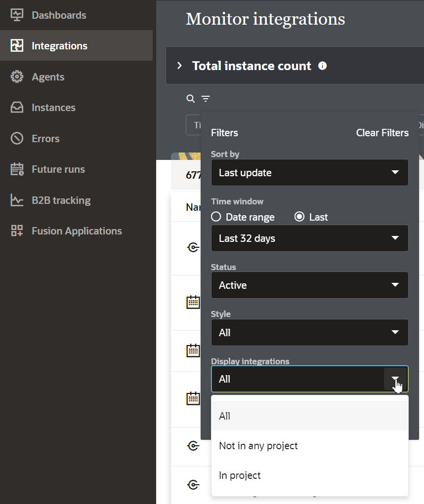The width and height of the screenshot is (424, 504).
Task: Open Dashboards from the sidebar
Action: tap(58, 15)
